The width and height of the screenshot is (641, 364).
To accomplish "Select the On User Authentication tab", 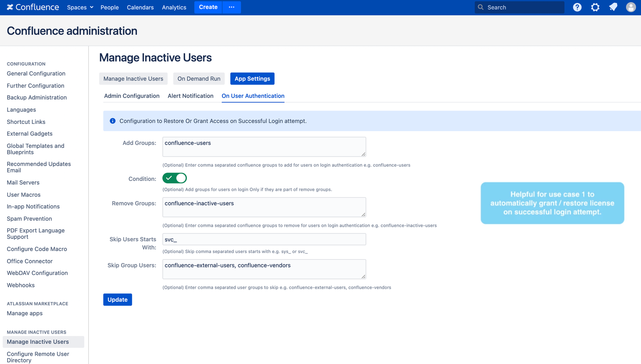I will tap(253, 96).
